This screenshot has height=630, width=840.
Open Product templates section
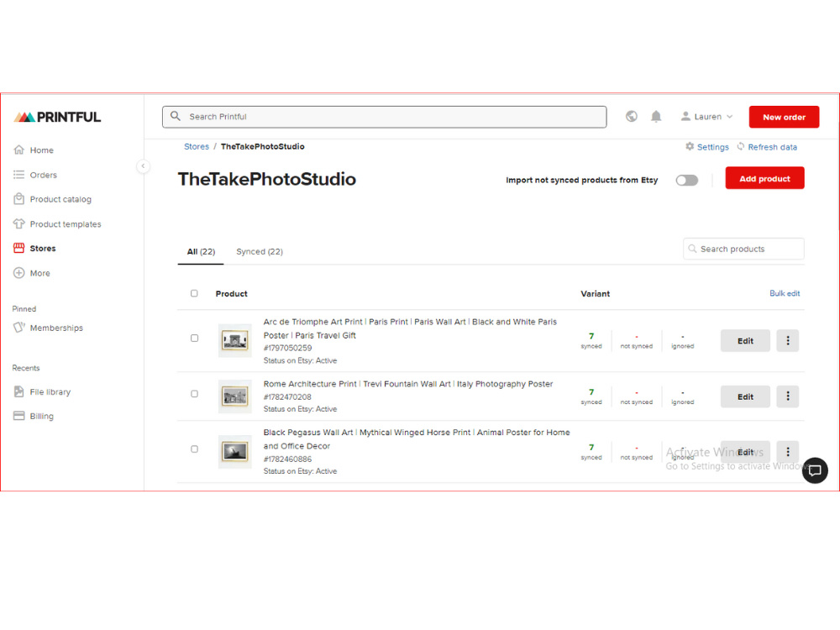57,224
